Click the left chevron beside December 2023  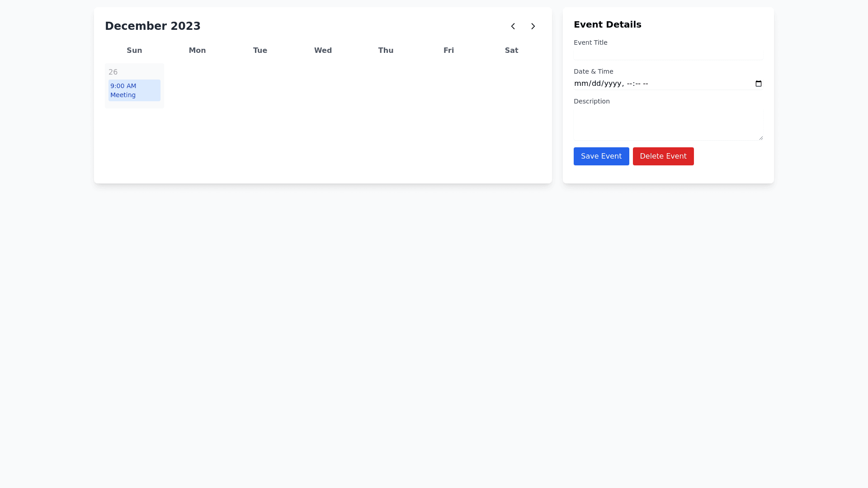(x=513, y=26)
